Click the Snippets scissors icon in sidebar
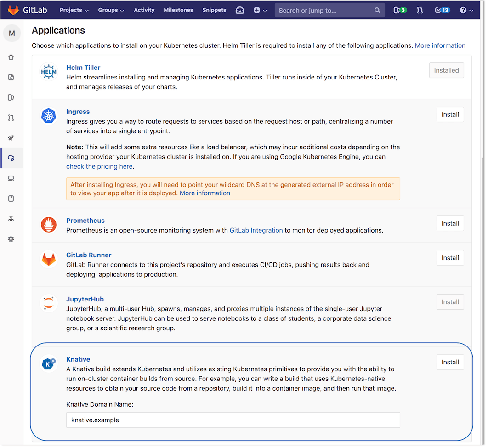488x448 pixels. point(11,219)
